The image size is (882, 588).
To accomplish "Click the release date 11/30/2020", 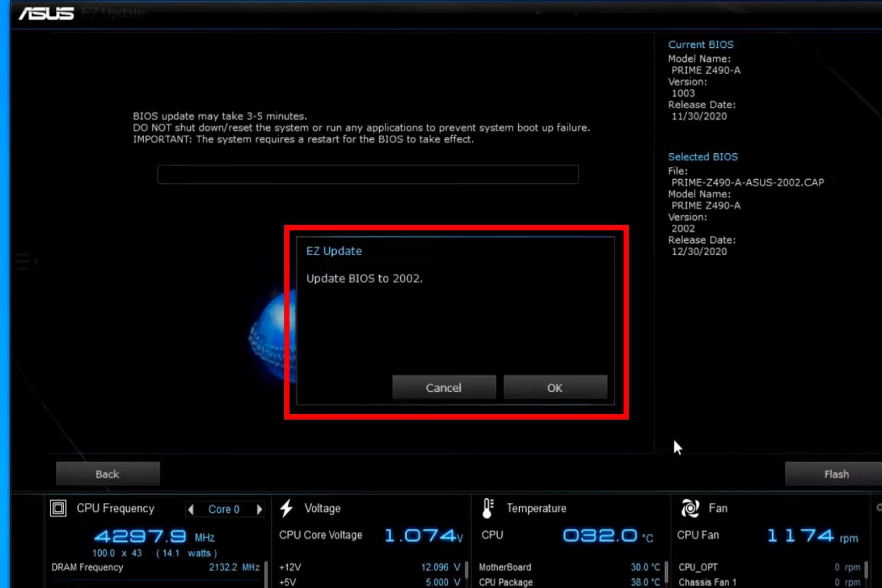I will pos(699,116).
